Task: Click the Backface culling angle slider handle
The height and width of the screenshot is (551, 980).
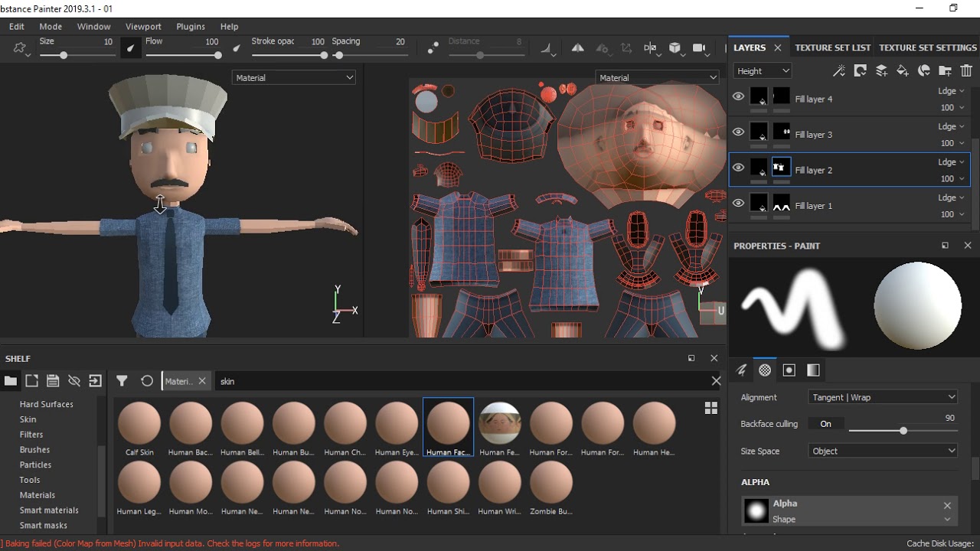Action: pos(903,431)
